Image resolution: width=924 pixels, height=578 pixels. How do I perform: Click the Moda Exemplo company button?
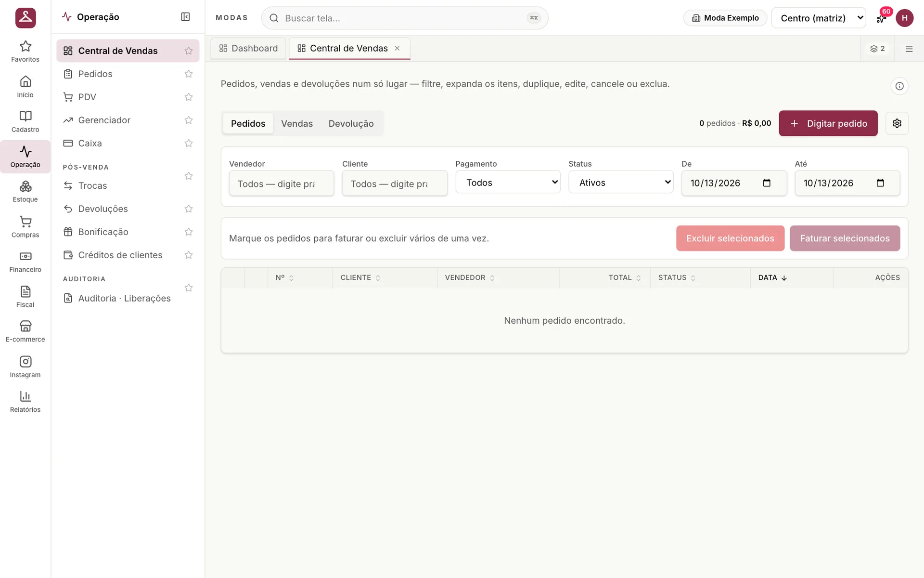[725, 18]
